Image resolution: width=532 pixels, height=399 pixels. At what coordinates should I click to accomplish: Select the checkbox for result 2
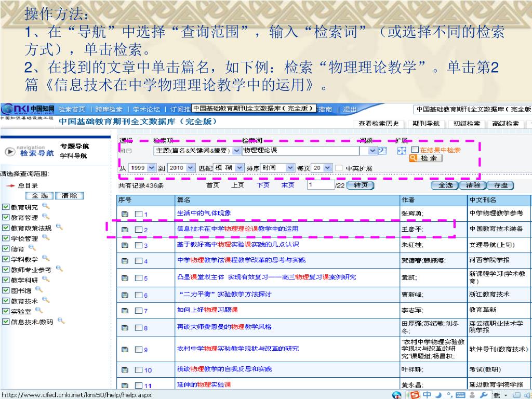click(138, 230)
